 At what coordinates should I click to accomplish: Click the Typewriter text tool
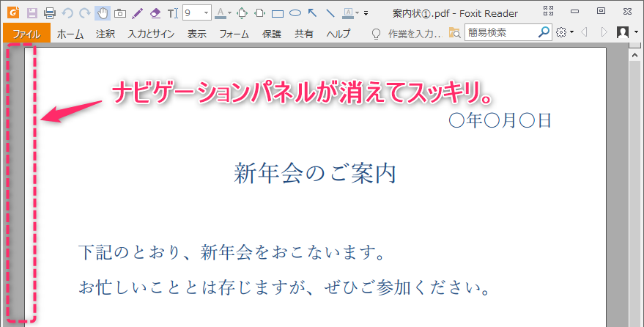[x=172, y=13]
